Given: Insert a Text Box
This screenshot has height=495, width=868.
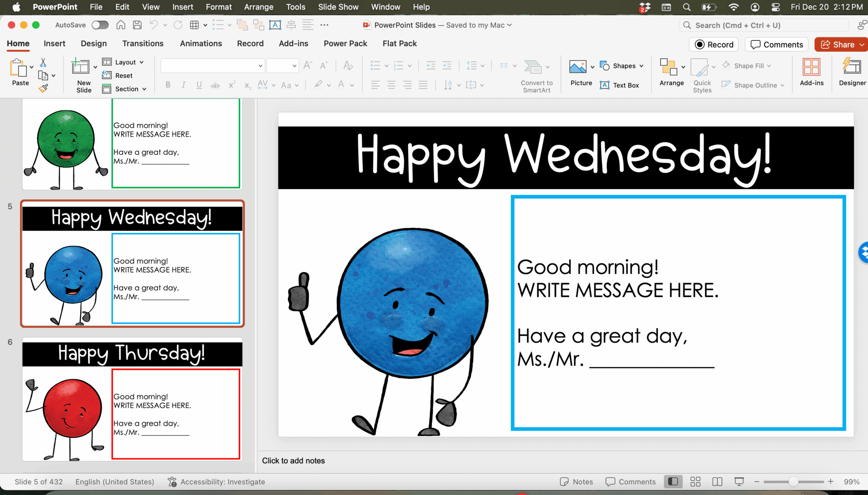Looking at the screenshot, I should pyautogui.click(x=620, y=85).
